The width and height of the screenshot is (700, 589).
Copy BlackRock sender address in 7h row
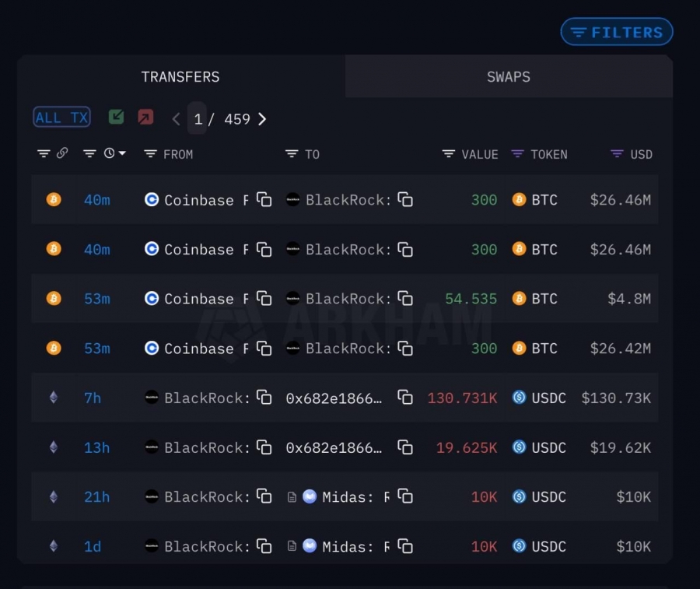tap(264, 397)
